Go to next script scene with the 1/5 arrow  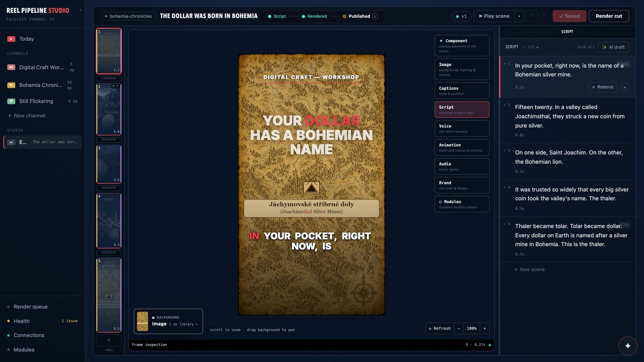pyautogui.click(x=538, y=47)
